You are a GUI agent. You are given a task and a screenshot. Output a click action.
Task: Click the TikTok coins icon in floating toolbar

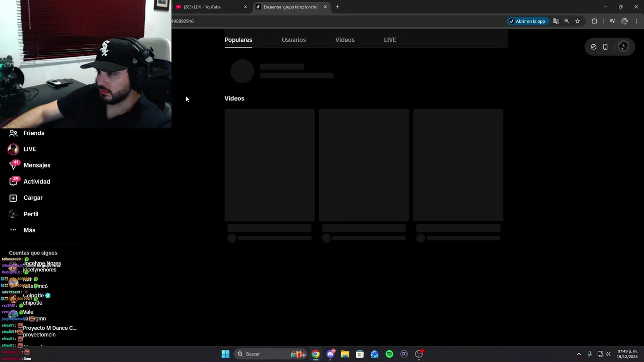[594, 47]
